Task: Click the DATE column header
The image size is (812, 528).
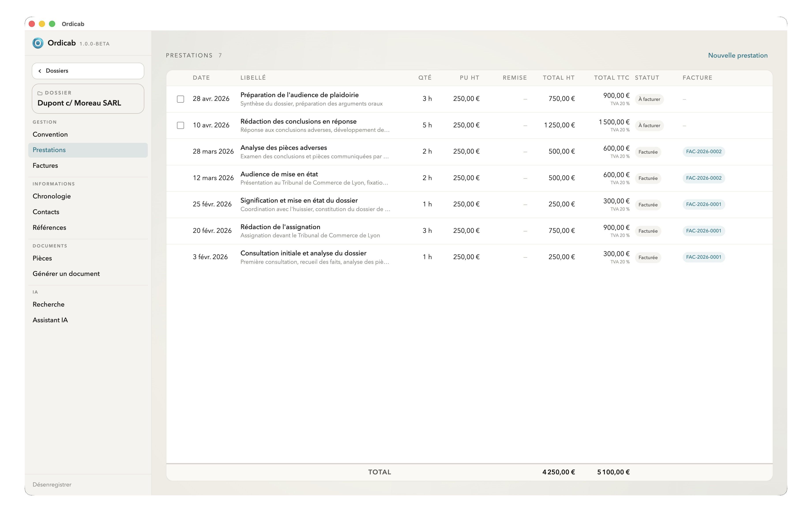Action: [x=201, y=78]
